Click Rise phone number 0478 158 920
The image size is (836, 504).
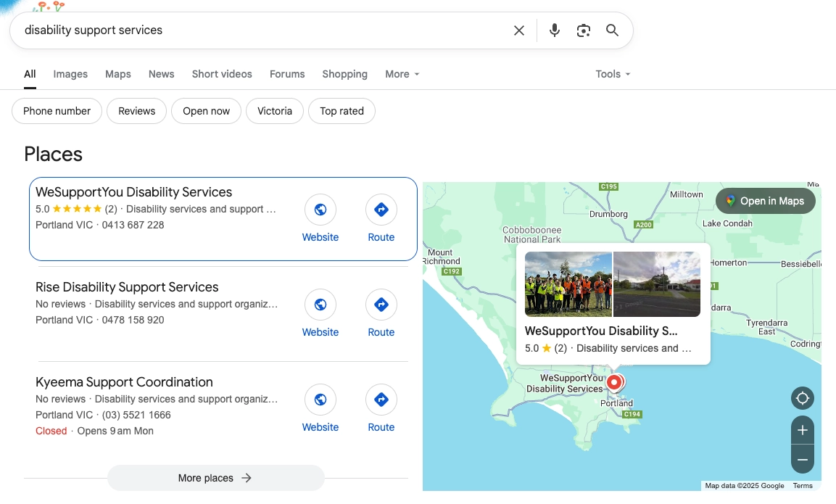tap(133, 320)
